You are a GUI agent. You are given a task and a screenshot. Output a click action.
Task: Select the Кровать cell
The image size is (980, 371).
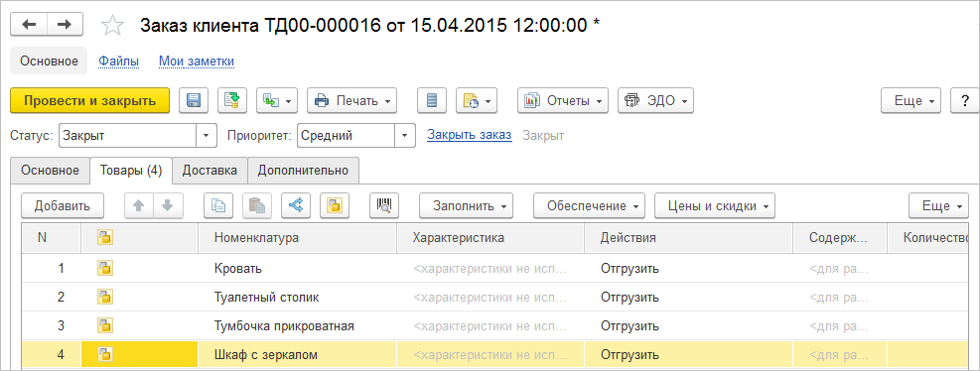(x=298, y=269)
